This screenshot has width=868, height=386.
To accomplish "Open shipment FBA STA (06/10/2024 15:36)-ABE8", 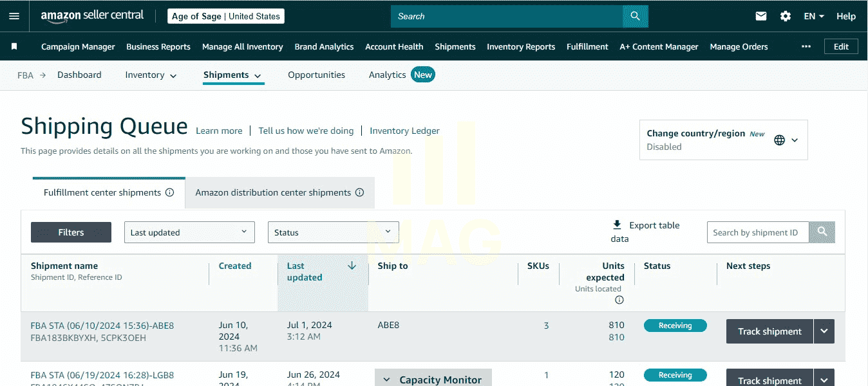I will coord(102,326).
